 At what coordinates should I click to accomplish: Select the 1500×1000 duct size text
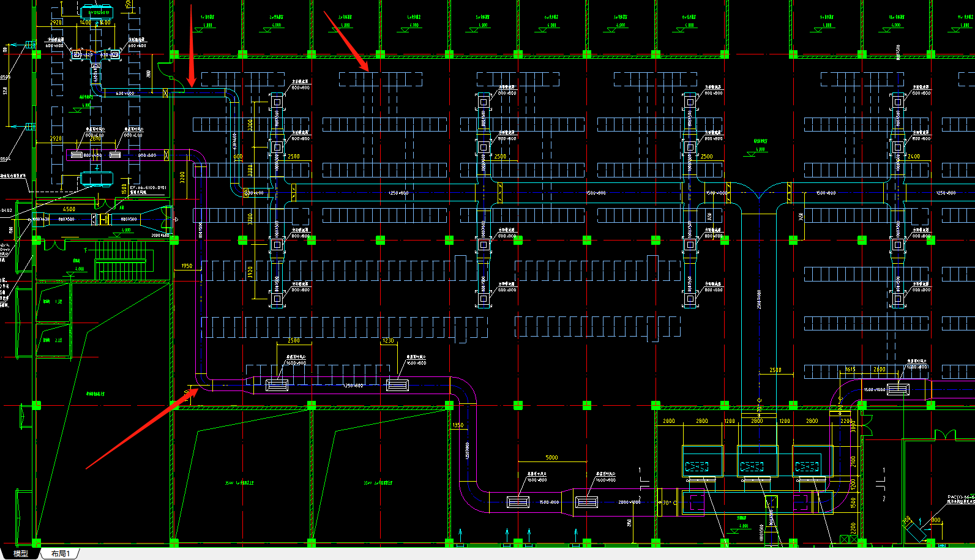[x=875, y=390]
